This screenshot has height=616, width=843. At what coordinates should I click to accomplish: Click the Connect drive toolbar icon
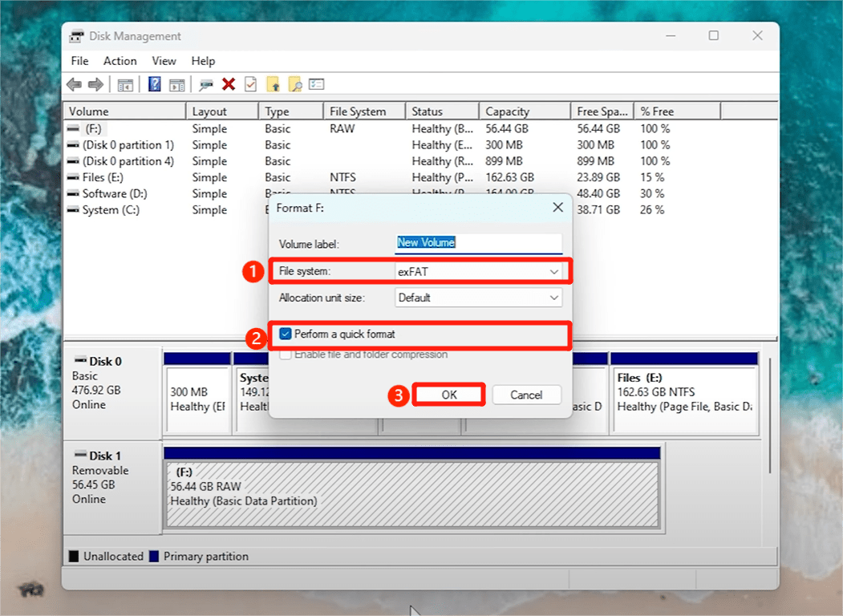pyautogui.click(x=206, y=84)
